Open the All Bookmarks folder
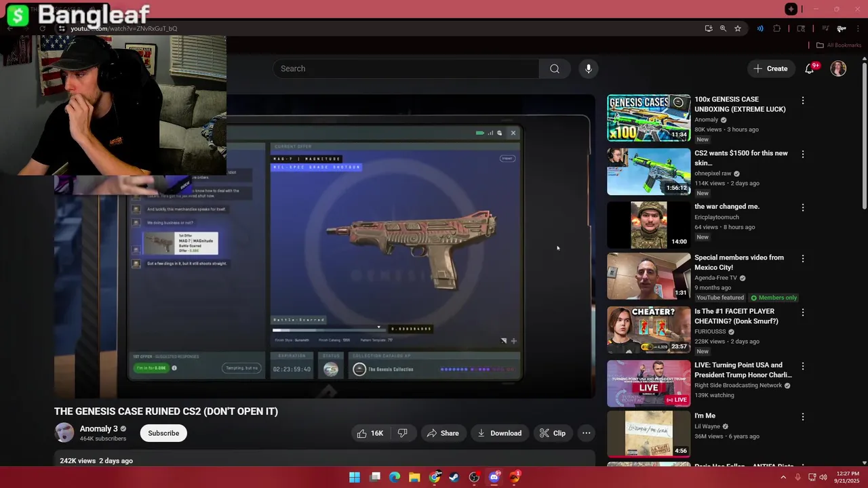The image size is (868, 488). pos(838,45)
